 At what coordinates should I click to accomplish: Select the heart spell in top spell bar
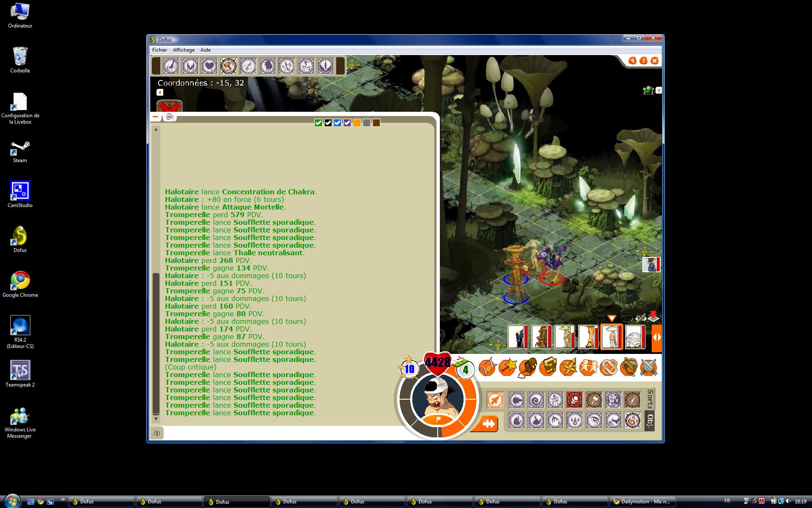point(209,66)
